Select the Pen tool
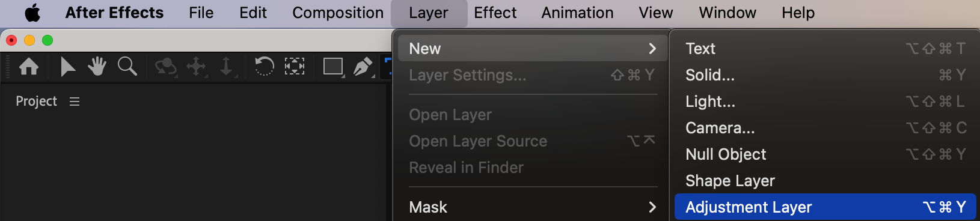980x221 pixels. click(364, 67)
